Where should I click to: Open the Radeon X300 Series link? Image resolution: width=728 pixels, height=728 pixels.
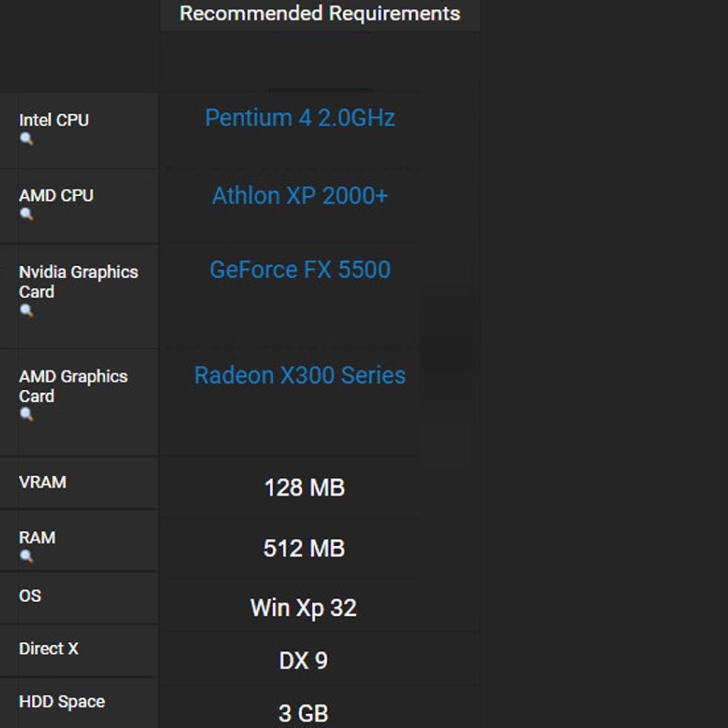[300, 375]
